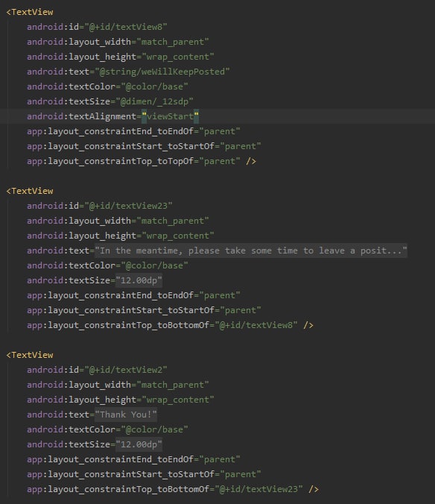Click the <TextView tag above textView8 id
Screen dimensions: 435x504
(x=30, y=12)
